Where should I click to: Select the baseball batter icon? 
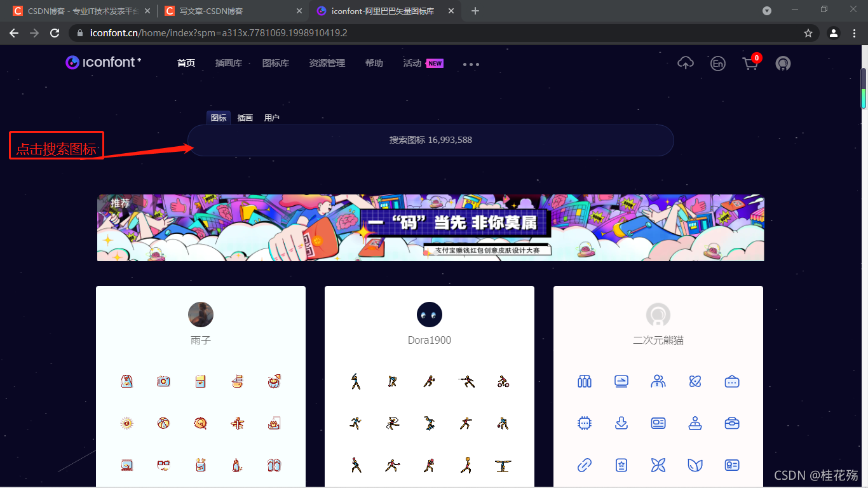pos(355,381)
